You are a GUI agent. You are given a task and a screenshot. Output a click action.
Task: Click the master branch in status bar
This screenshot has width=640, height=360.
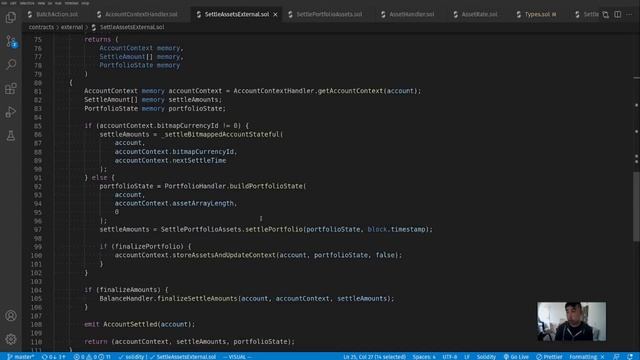click(x=20, y=356)
